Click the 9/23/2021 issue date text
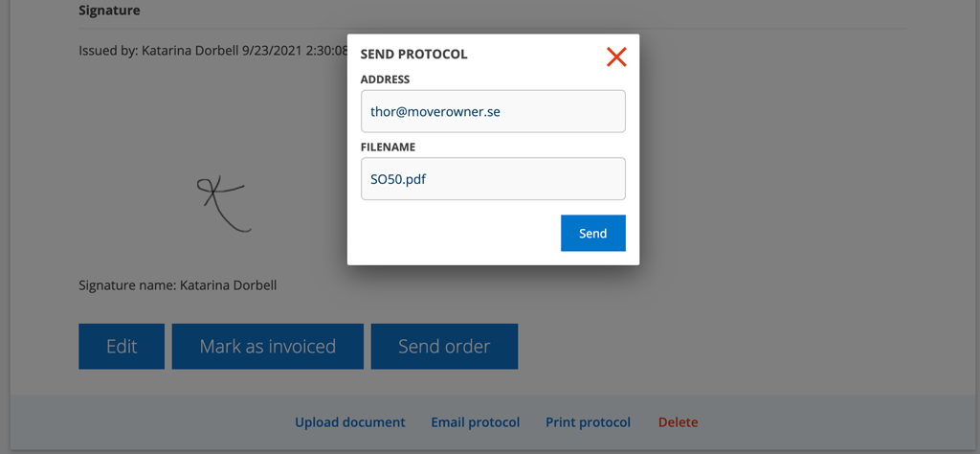The image size is (980, 454). coord(272,50)
